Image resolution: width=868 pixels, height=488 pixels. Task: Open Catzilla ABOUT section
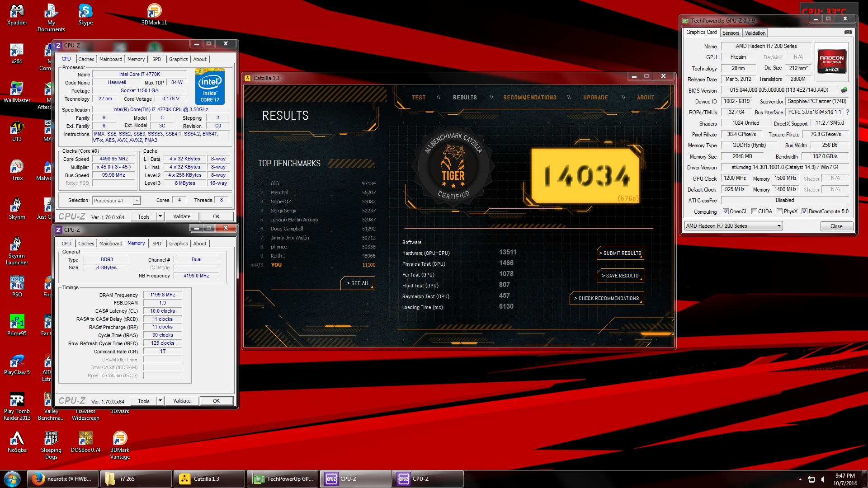tap(646, 98)
